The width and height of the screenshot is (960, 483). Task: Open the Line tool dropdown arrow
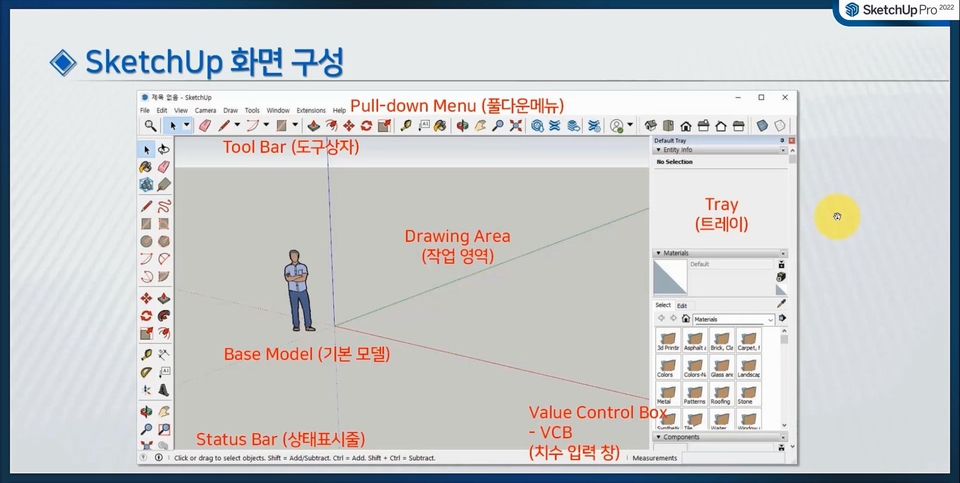(237, 125)
